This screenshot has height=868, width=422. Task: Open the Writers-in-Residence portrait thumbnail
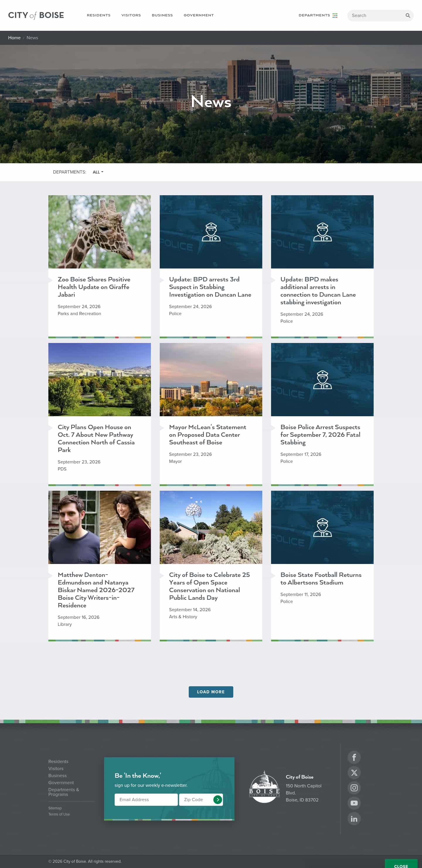100,527
